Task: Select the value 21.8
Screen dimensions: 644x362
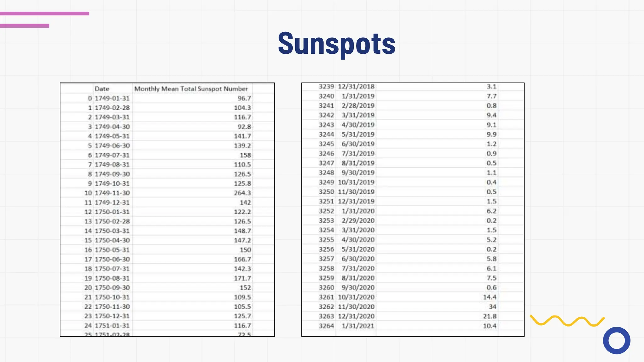Action: point(490,316)
